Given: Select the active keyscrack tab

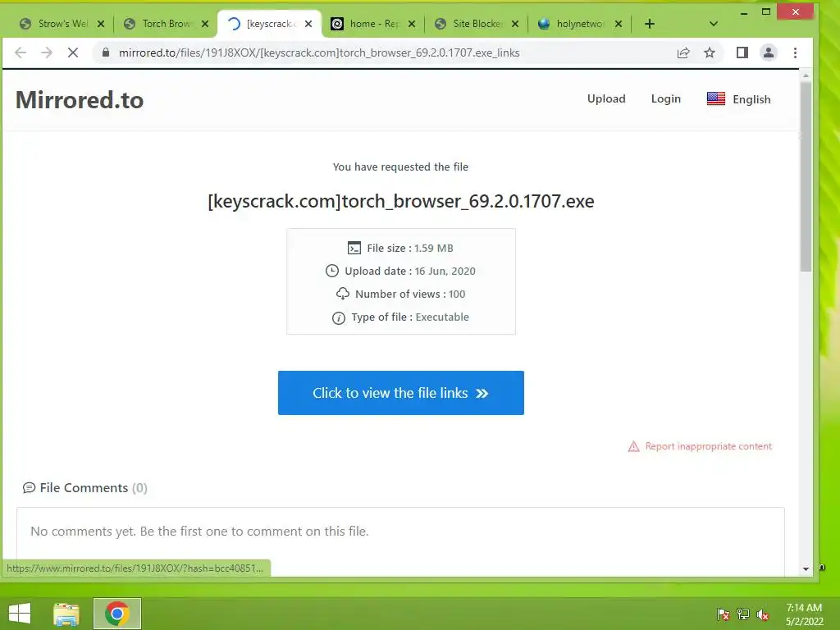Looking at the screenshot, I should point(269,24).
